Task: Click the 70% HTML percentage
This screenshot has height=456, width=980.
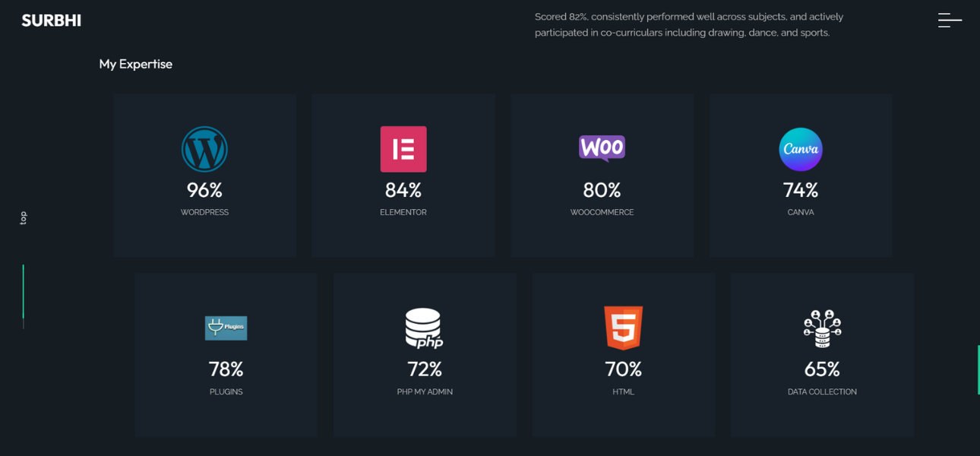Action: pos(624,369)
